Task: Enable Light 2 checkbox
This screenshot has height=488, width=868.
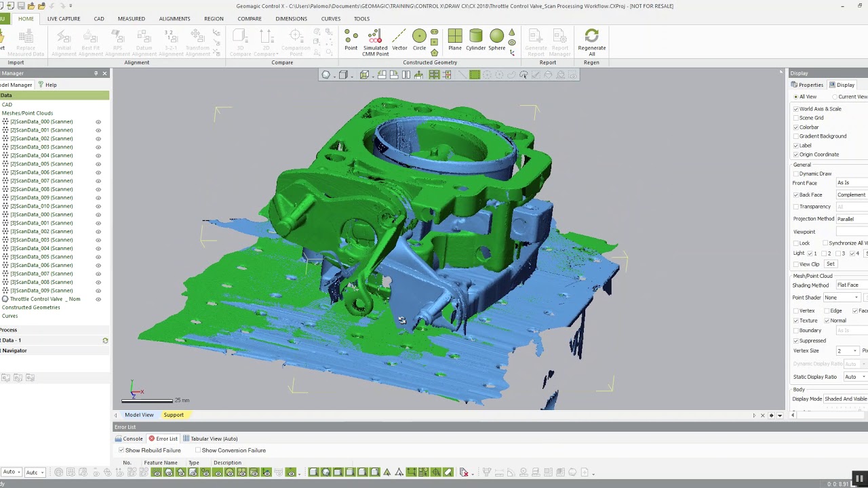Action: (x=824, y=253)
